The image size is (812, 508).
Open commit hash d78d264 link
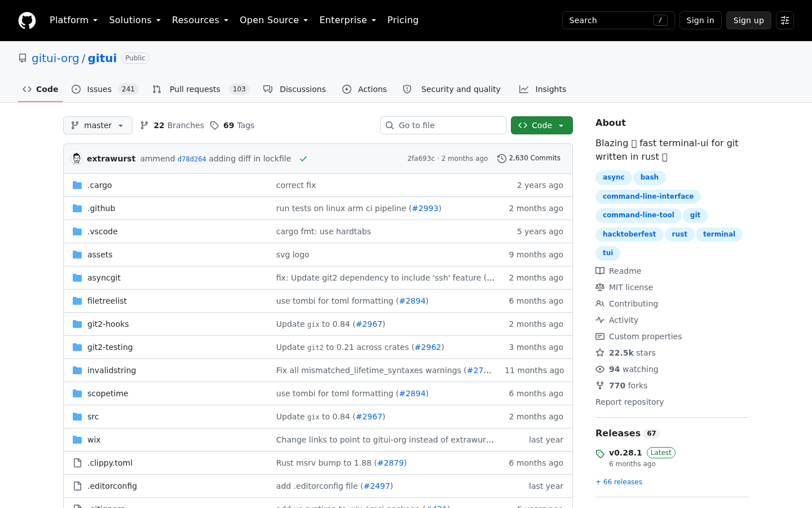tap(192, 159)
